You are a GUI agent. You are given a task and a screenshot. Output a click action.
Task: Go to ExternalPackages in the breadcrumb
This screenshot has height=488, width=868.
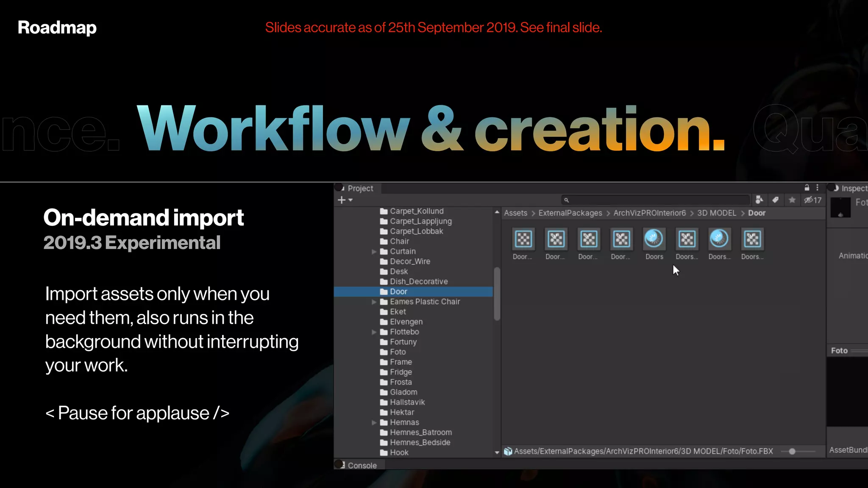tap(570, 213)
